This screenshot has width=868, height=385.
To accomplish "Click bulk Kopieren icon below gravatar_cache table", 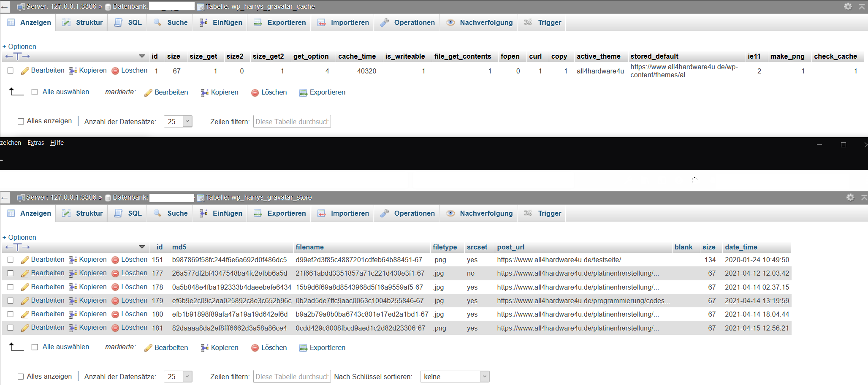I will click(x=205, y=92).
